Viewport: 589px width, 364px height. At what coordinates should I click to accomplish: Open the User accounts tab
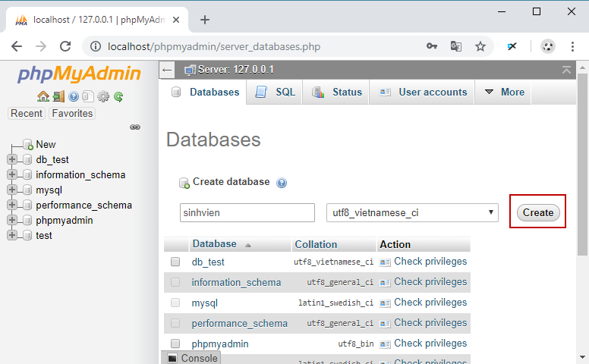coord(423,92)
